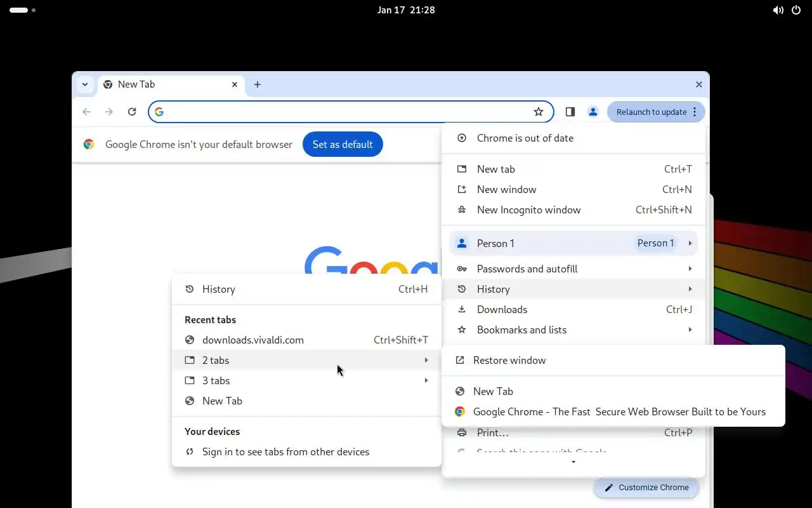
Task: Restore Google Chrome - The Fast Secure Web Browser tab
Action: click(x=613, y=411)
